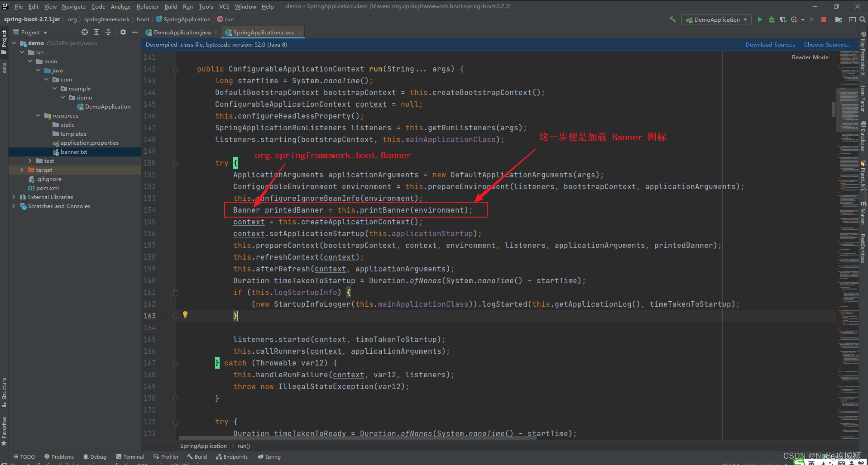Toggle the RestServices side panel
868x465 pixels.
(x=863, y=248)
